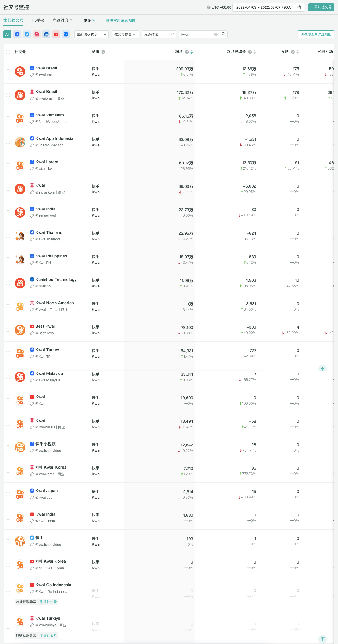Open the 全部授权状态 dropdown
Image resolution: width=338 pixels, height=644 pixels.
[91, 34]
